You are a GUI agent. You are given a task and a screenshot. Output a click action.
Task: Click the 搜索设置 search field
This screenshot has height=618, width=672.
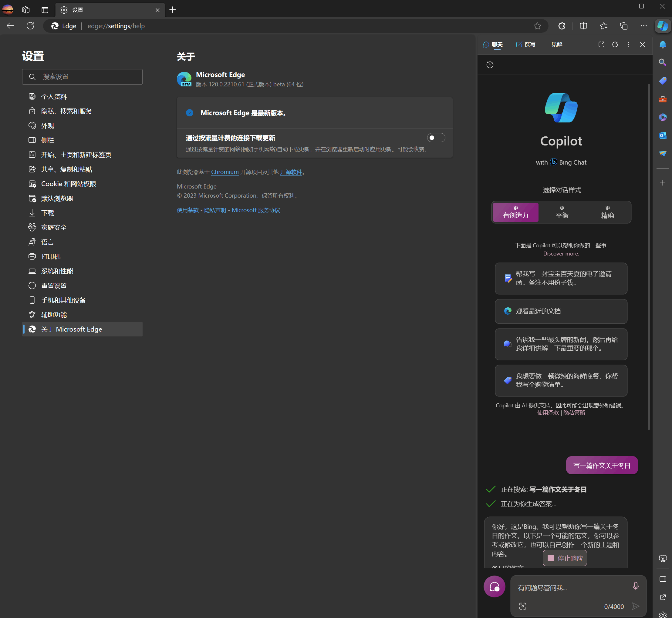point(82,77)
